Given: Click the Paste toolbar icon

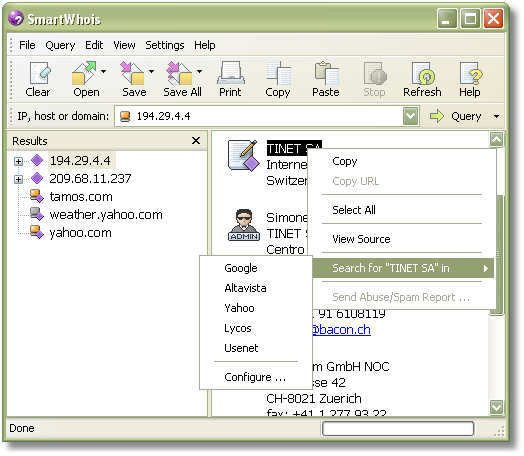Looking at the screenshot, I should 326,73.
